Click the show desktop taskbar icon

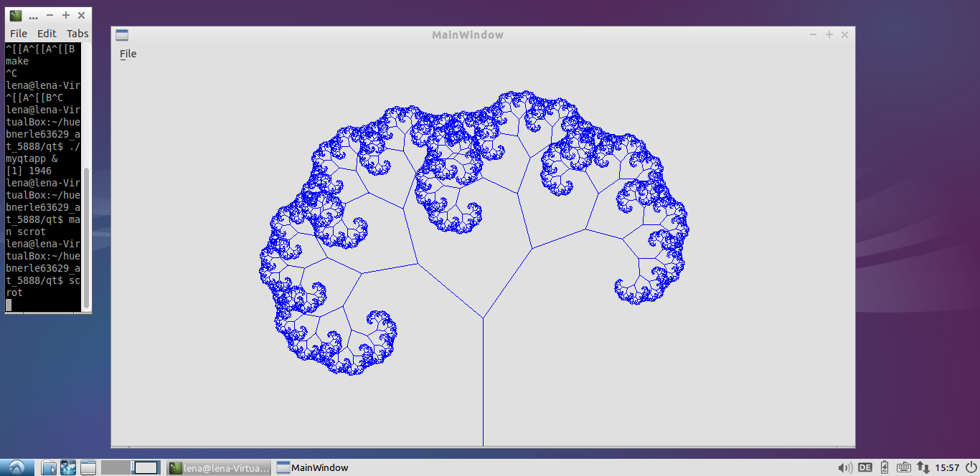click(x=88, y=468)
